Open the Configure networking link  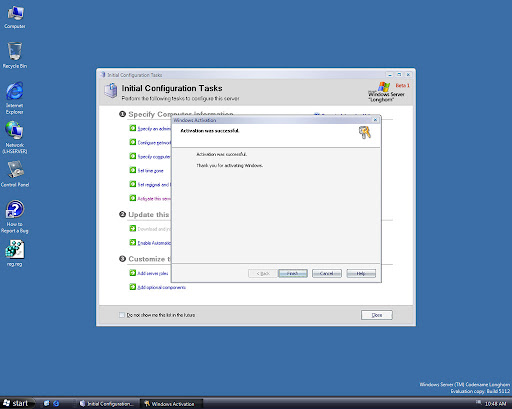coord(154,143)
